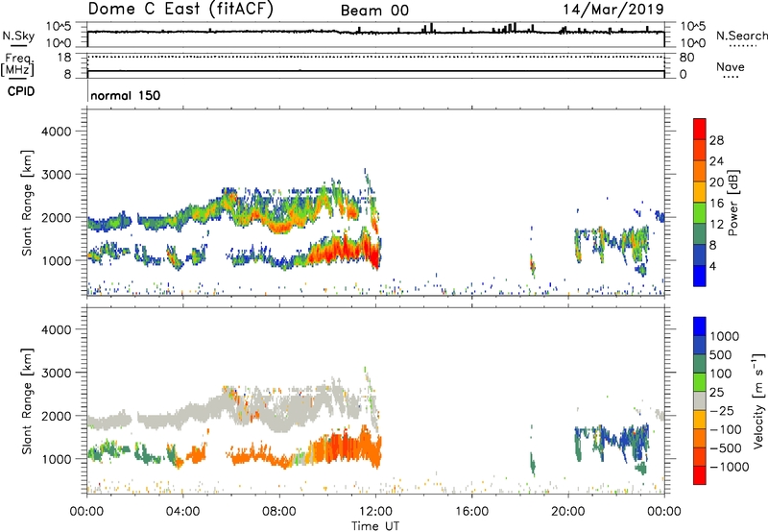Click the '1000' tick of power panel range axis
Viewport: 768px width, 532px height.
[56, 260]
